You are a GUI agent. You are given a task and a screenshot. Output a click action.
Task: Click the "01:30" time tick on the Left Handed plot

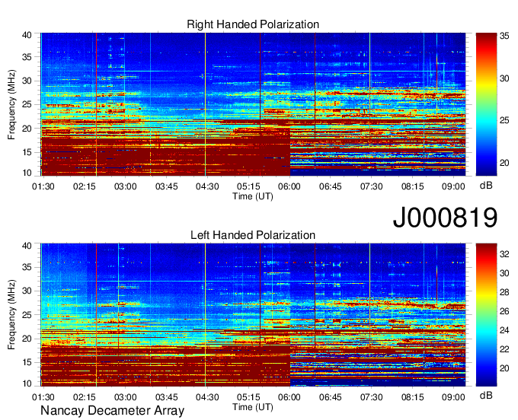[43, 397]
